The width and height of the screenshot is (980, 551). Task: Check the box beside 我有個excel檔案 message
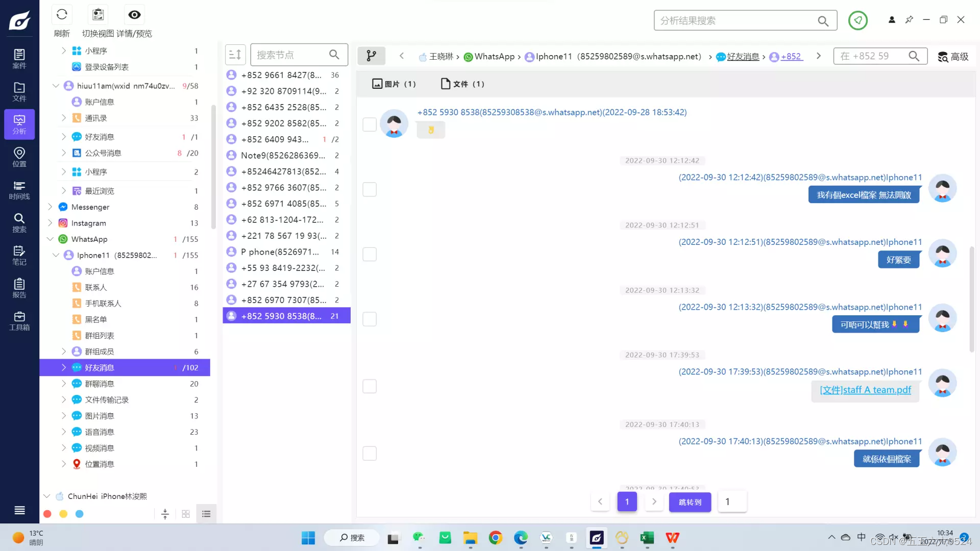(x=370, y=189)
